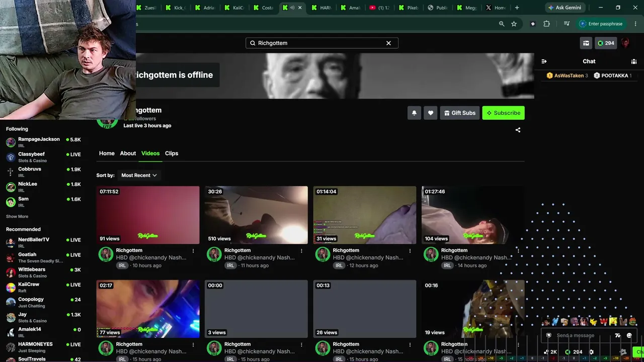
Task: Switch to the YouTube browser tab
Action: point(379,8)
